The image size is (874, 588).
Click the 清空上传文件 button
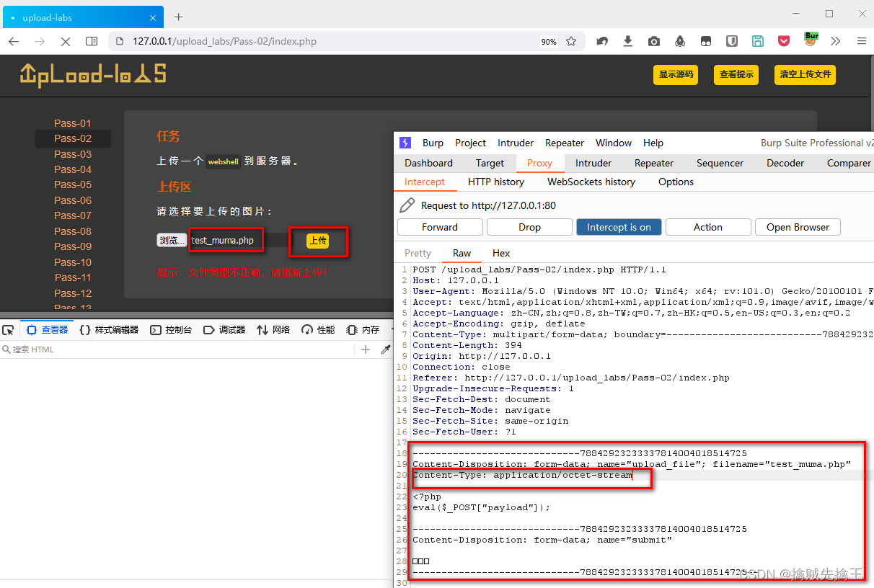805,74
